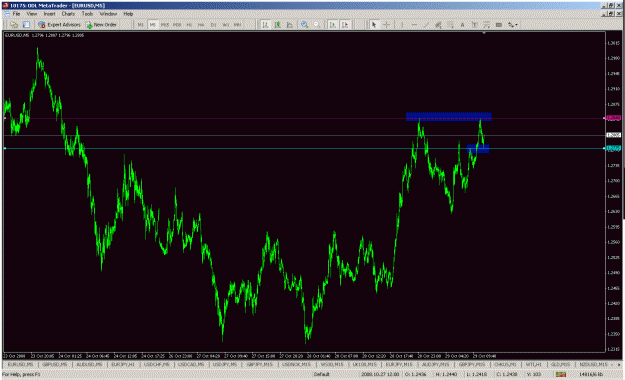This screenshot has height=380, width=625.
Task: Select the Cursor arrow tool
Action: tap(374, 25)
